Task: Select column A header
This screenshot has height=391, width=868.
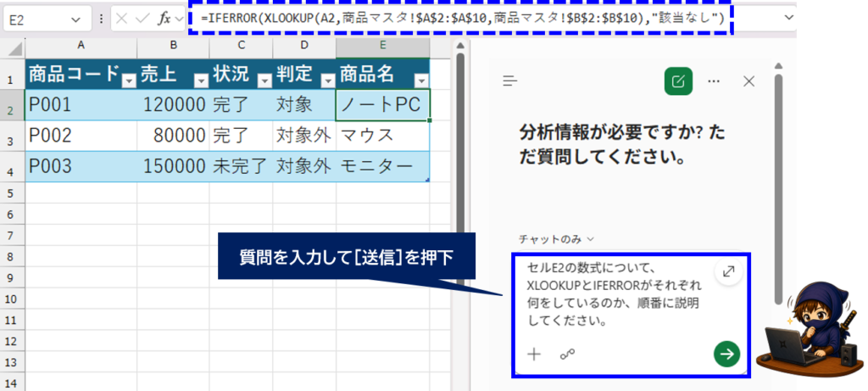Action: (x=81, y=47)
